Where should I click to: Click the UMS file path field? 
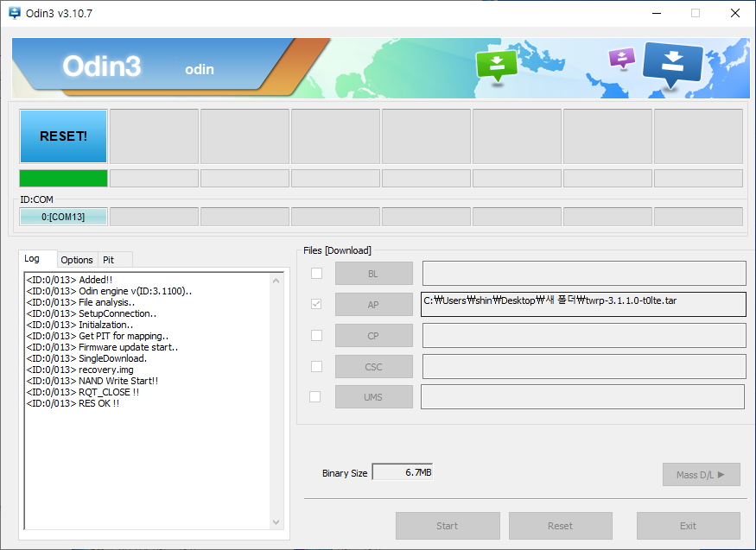click(582, 397)
